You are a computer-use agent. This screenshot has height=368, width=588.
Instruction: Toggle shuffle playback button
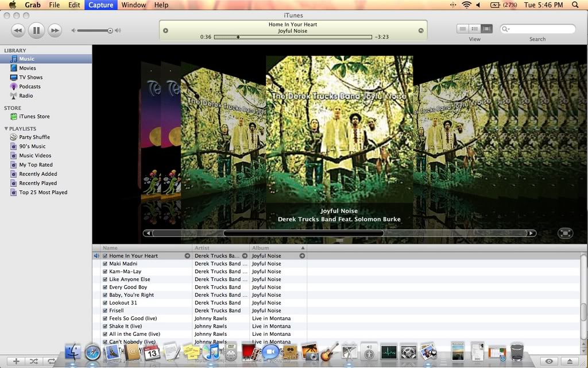[x=33, y=361]
